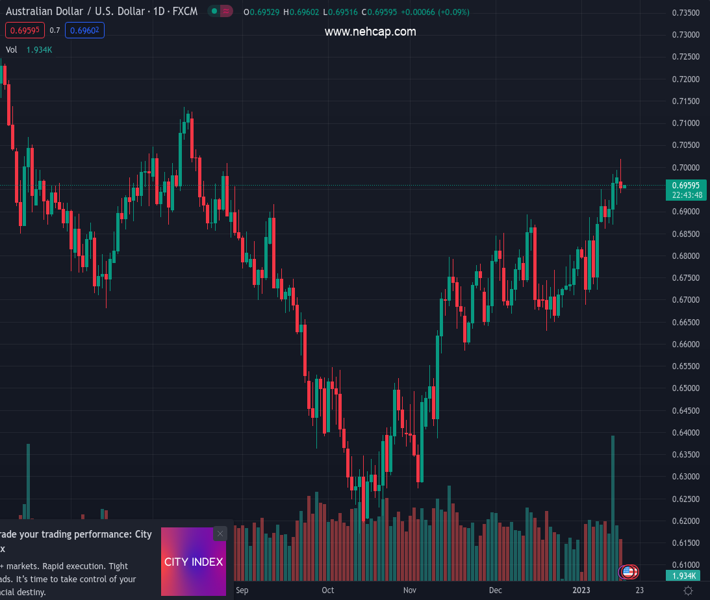Click the 0.68000 price axis label

686,256
